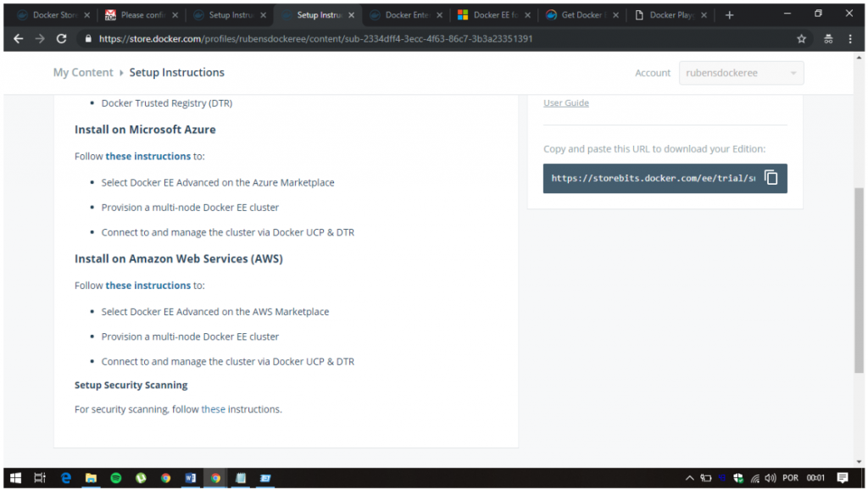
Task: Switch to the Get Docker tab
Action: pyautogui.click(x=583, y=15)
